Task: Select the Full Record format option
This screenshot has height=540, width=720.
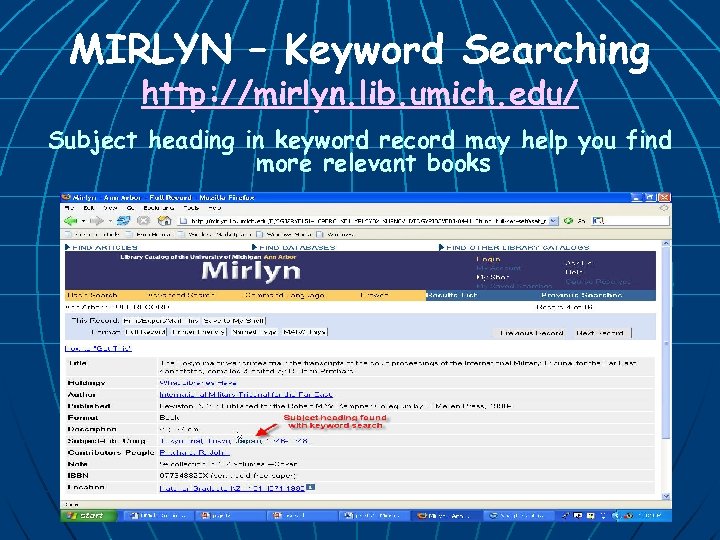Action: (145, 332)
